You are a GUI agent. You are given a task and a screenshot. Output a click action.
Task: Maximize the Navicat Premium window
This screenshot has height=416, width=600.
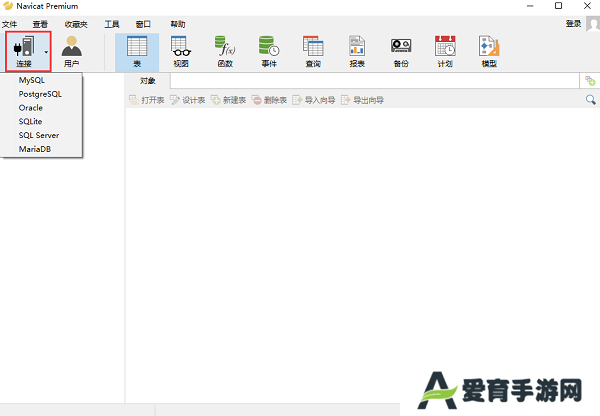[558, 6]
